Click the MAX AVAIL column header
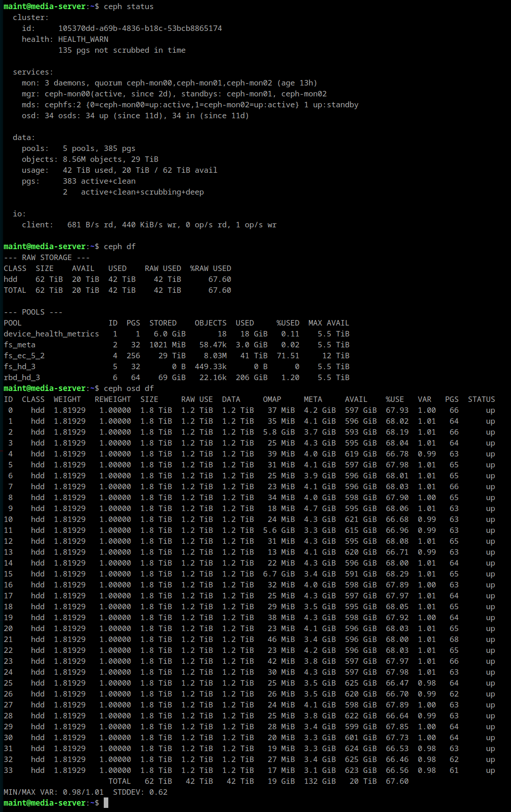This screenshot has height=812, width=511. point(329,323)
